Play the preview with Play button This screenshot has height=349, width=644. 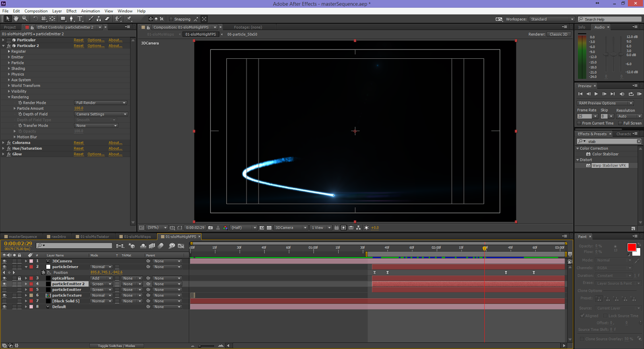pos(596,94)
